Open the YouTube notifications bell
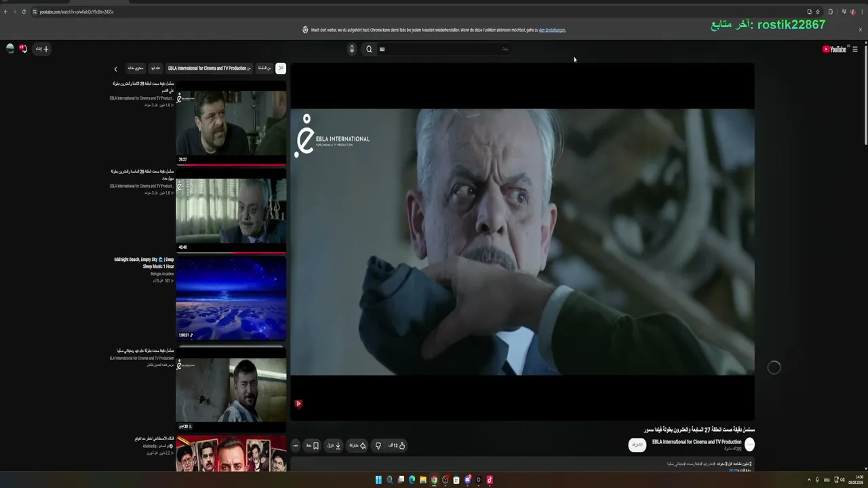 [x=23, y=49]
